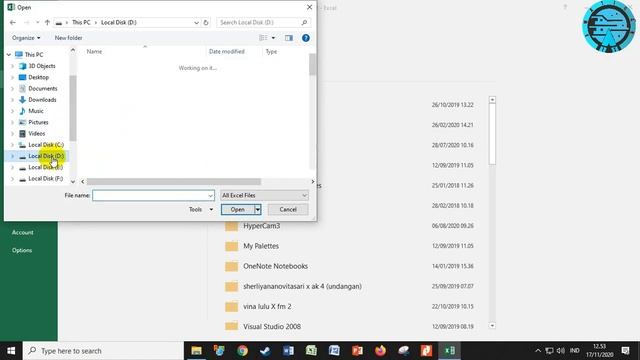Create a New folder
The width and height of the screenshot is (640, 360).
(69, 38)
